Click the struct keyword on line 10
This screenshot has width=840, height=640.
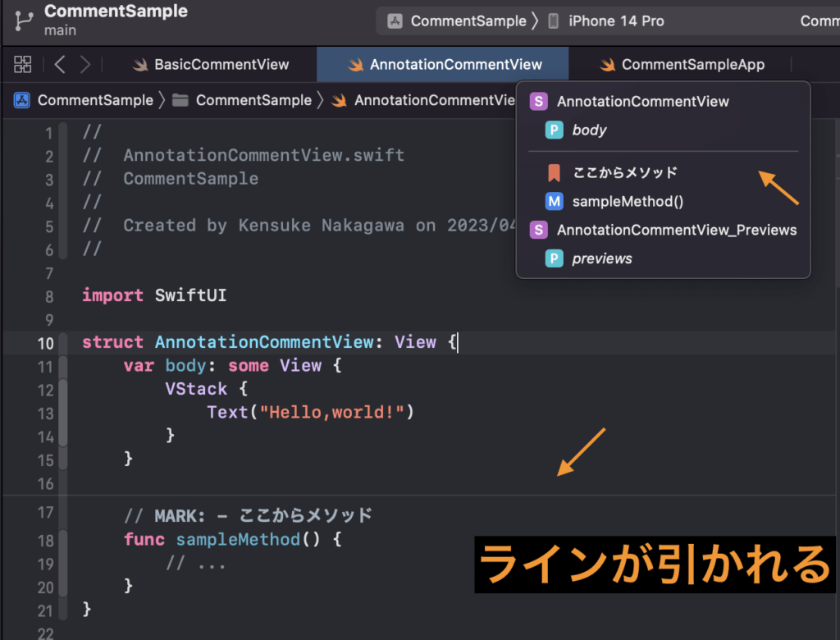pyautogui.click(x=112, y=342)
